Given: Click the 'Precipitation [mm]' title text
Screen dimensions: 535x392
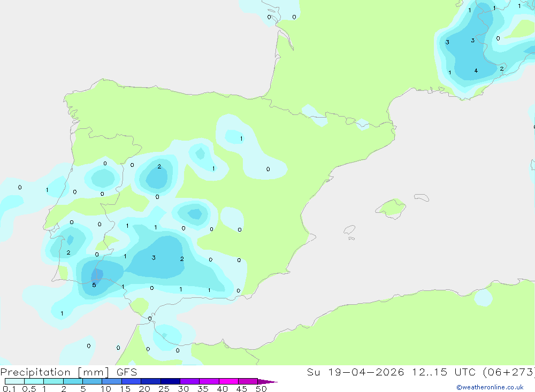Looking at the screenshot, I should point(55,372).
